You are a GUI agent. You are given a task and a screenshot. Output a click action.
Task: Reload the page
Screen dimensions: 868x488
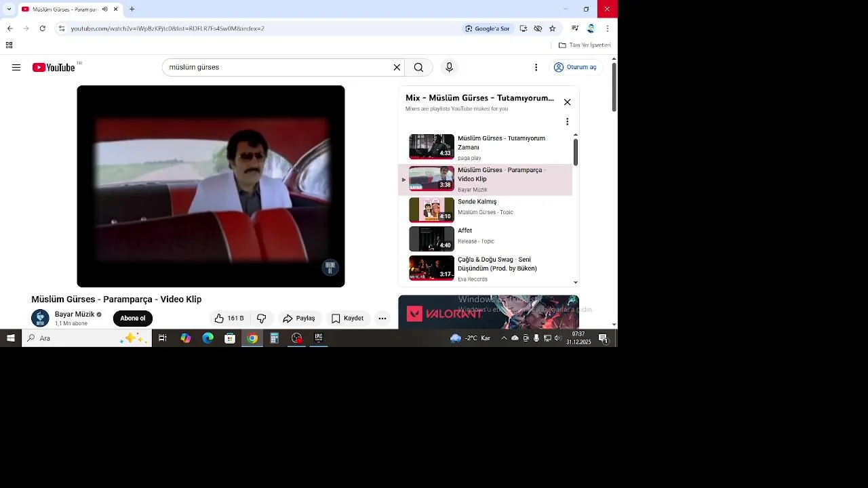[x=42, y=28]
